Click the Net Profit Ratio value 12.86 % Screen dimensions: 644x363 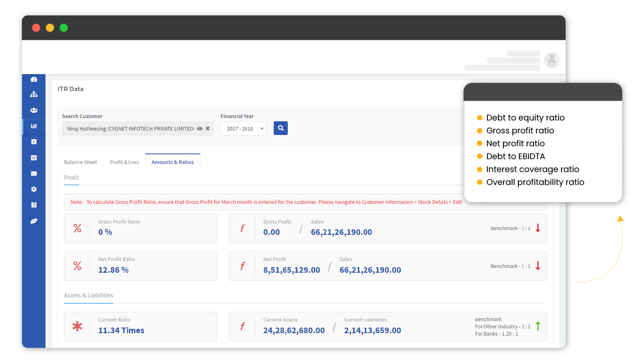(x=114, y=270)
